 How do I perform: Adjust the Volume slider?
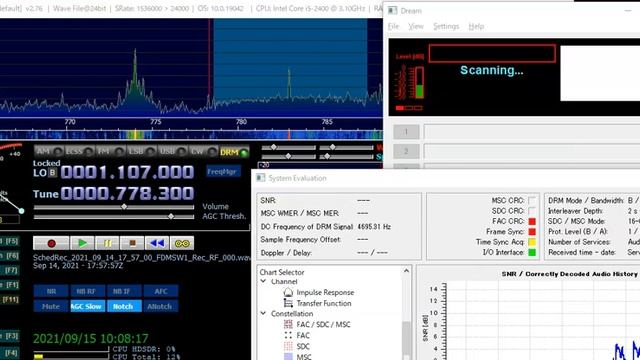(x=114, y=207)
